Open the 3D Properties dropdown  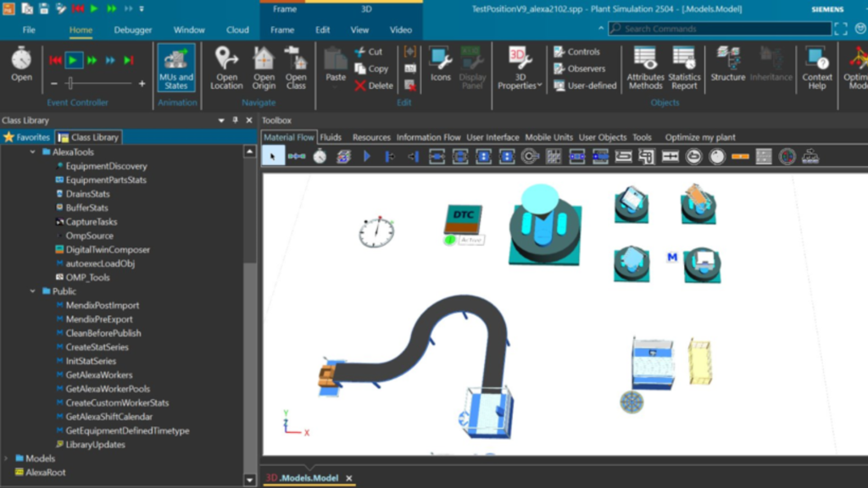click(x=520, y=68)
